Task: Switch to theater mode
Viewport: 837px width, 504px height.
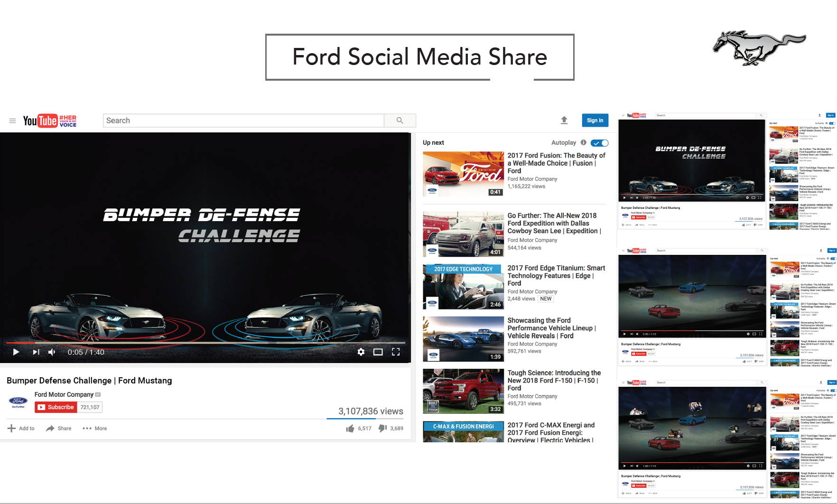Action: (378, 352)
